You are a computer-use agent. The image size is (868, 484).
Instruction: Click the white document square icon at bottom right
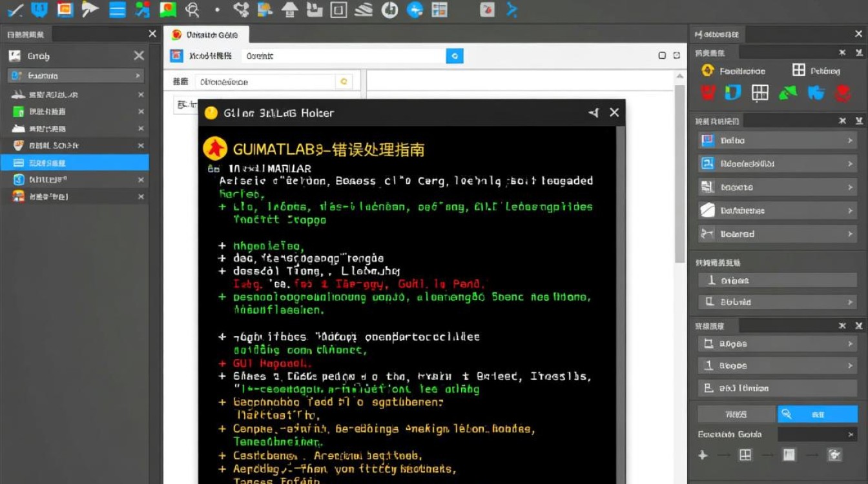(789, 455)
